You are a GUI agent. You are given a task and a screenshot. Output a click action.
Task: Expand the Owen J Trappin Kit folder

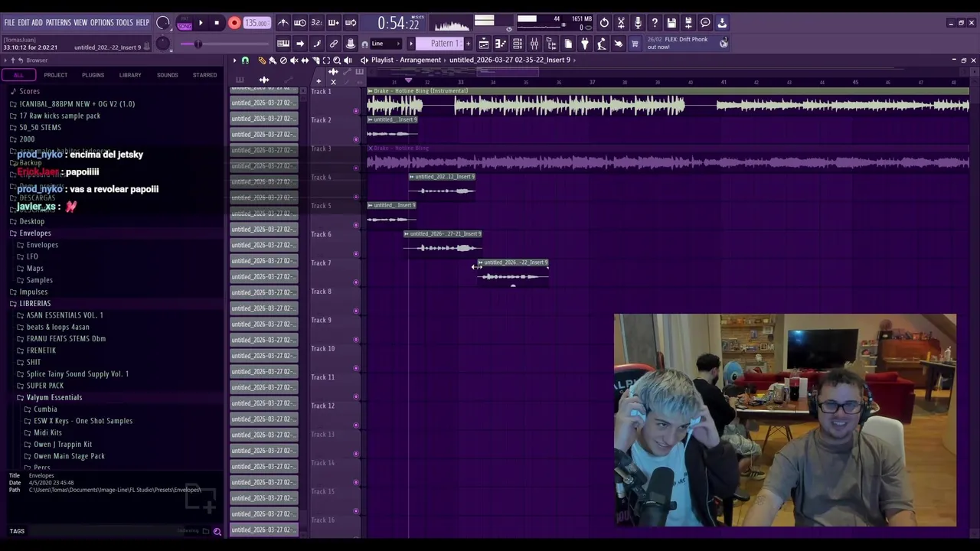tap(63, 444)
